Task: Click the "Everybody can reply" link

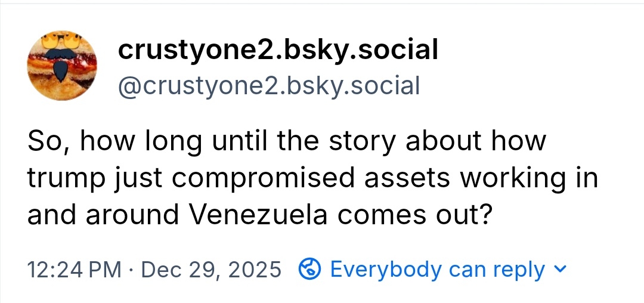Action: click(437, 270)
